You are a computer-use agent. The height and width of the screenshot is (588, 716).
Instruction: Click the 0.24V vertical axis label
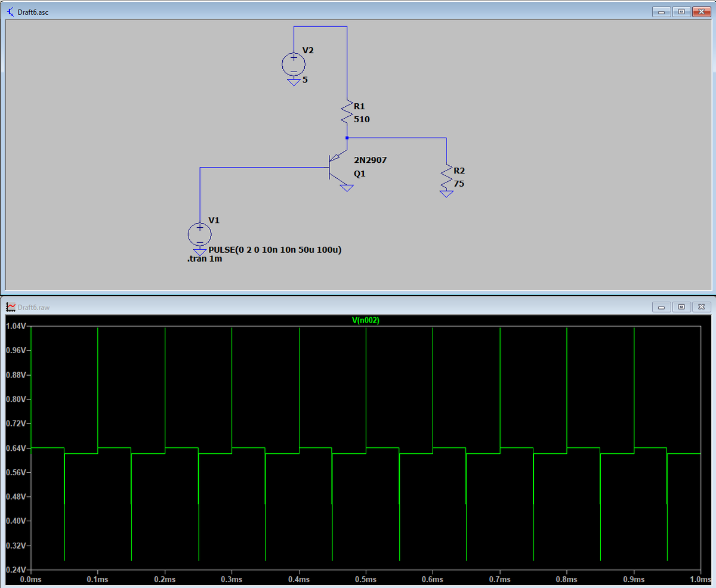click(16, 570)
